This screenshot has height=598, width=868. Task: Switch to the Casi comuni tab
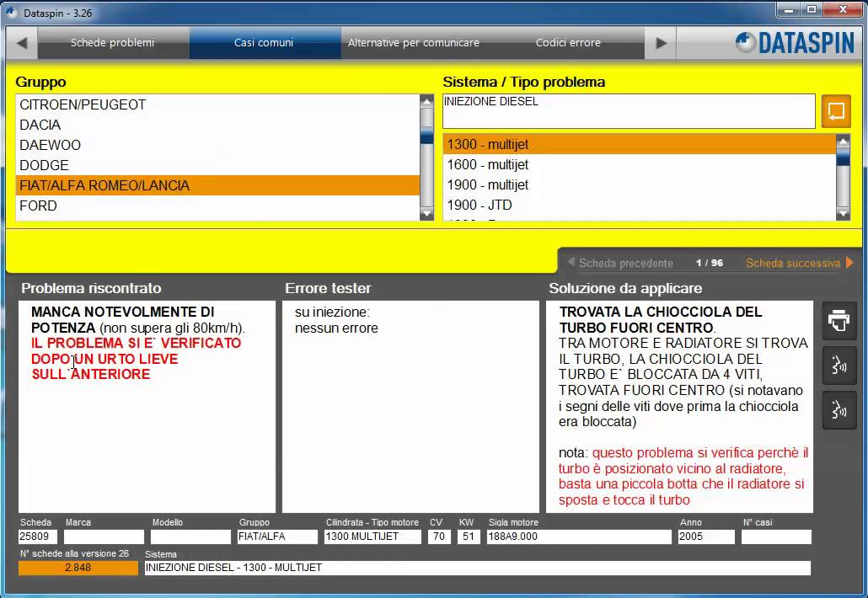[264, 43]
